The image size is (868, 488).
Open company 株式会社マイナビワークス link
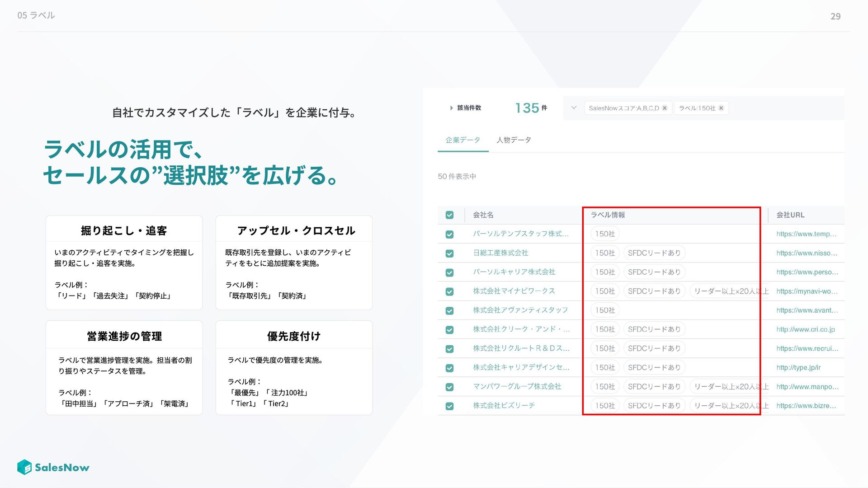[x=514, y=291]
